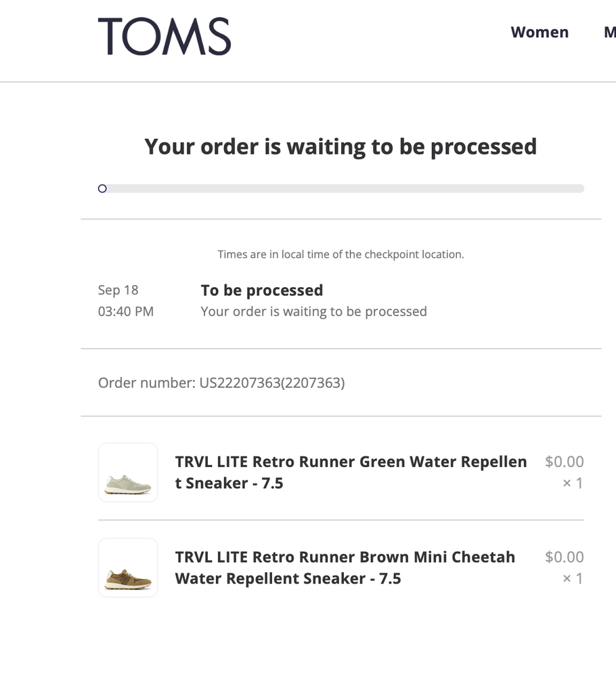The image size is (616, 677).
Task: Click the checkpoint local time notice text
Action: tap(341, 254)
